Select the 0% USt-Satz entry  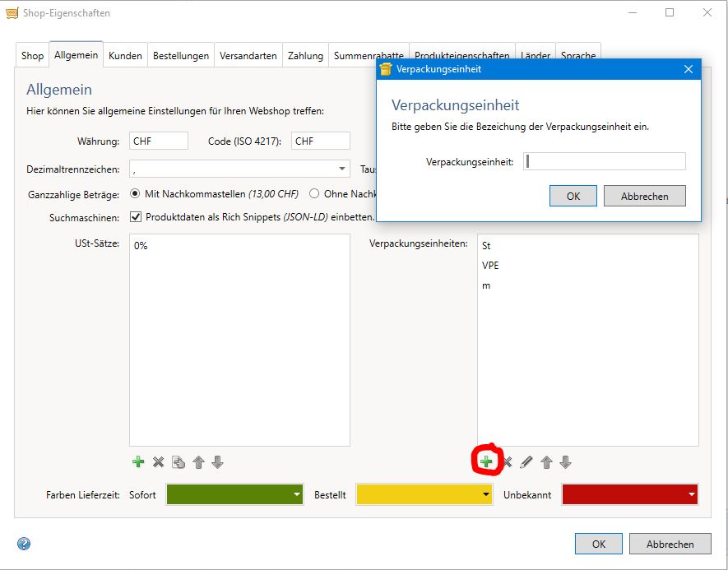click(239, 246)
